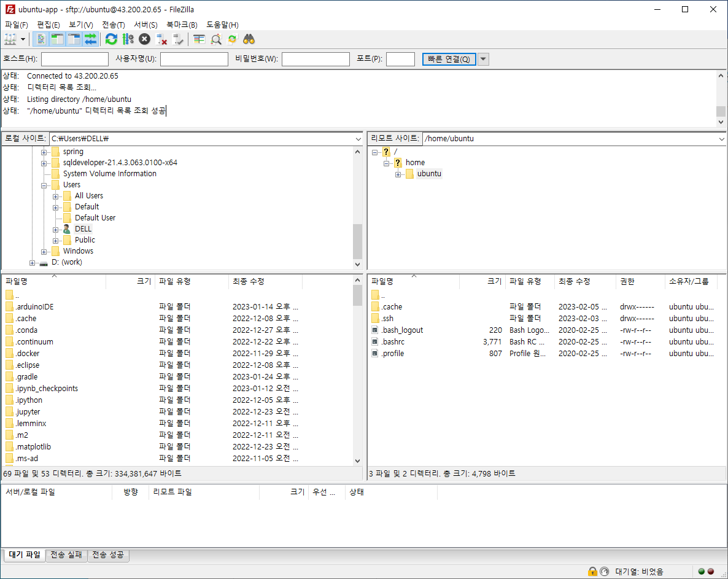Screen dimensions: 728x579
Task: Click the 비밀번호 input field
Action: [x=316, y=59]
